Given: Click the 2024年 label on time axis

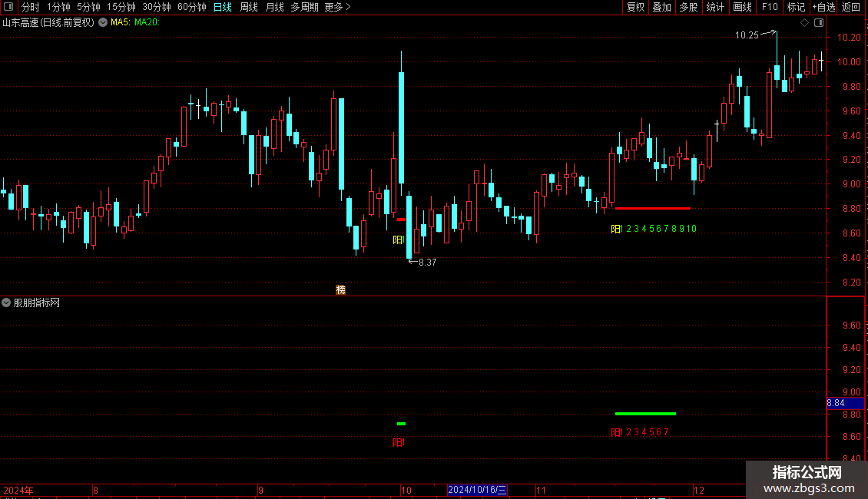Looking at the screenshot, I should [x=18, y=490].
